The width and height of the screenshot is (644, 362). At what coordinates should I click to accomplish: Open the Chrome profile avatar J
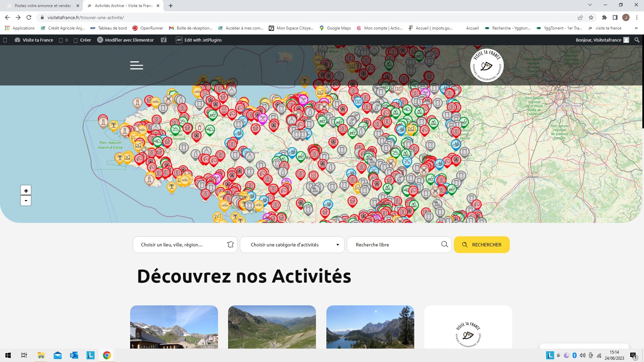tap(626, 17)
